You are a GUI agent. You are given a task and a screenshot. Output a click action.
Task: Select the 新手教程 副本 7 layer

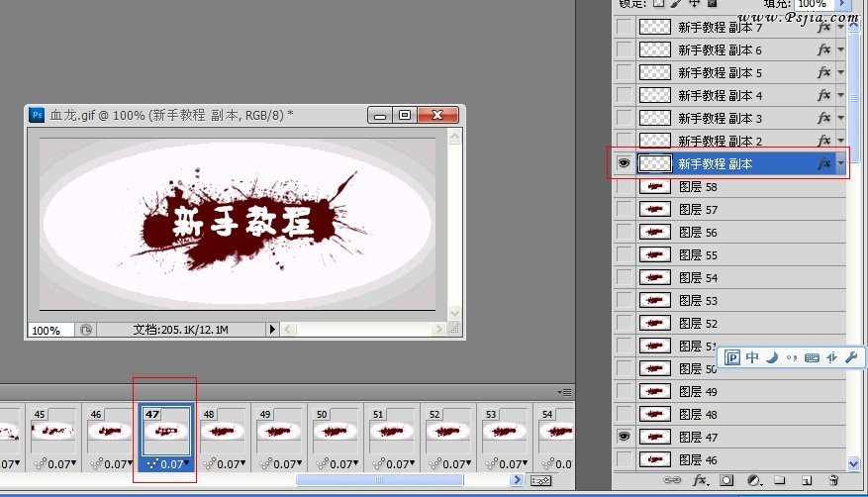coord(741,27)
